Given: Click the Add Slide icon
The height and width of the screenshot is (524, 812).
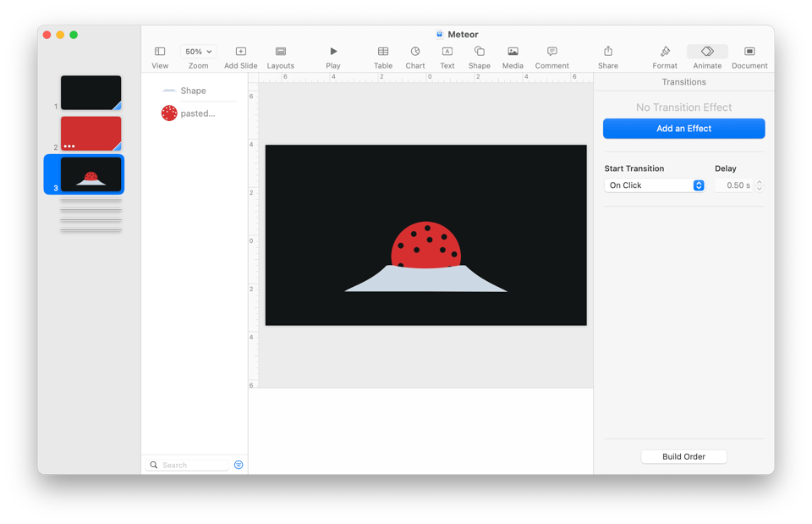Looking at the screenshot, I should tap(241, 52).
